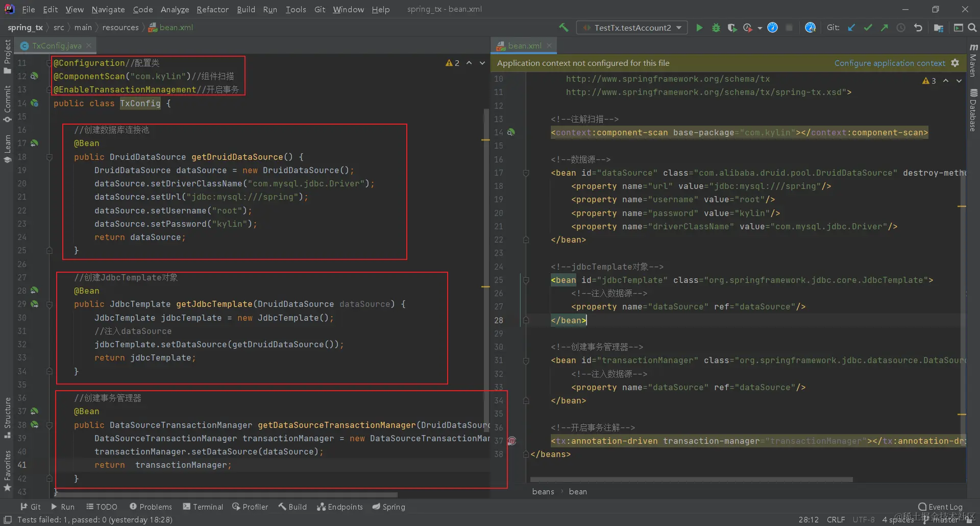Screen dimensions: 980x526
Task: Click the CRLF line separator in status bar
Action: coord(836,519)
